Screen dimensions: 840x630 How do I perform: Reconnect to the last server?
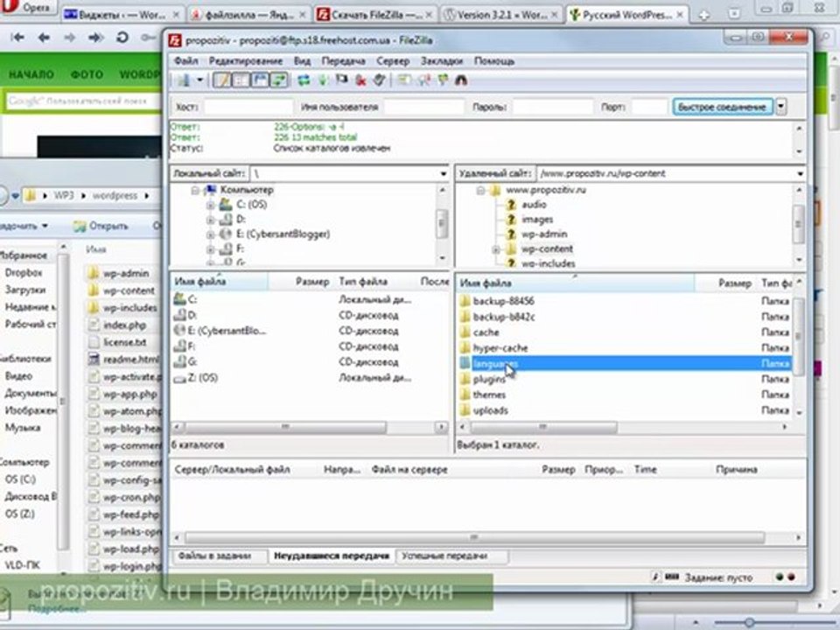[379, 80]
